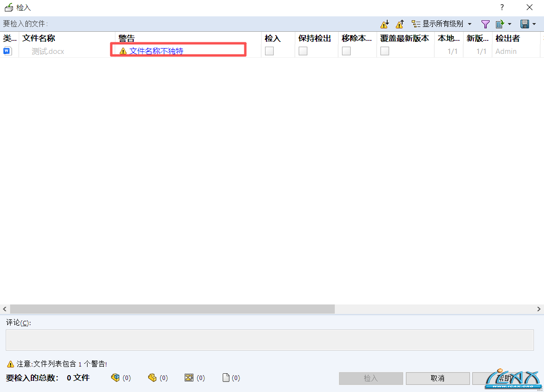Click the purple filter funnel icon

click(x=485, y=24)
